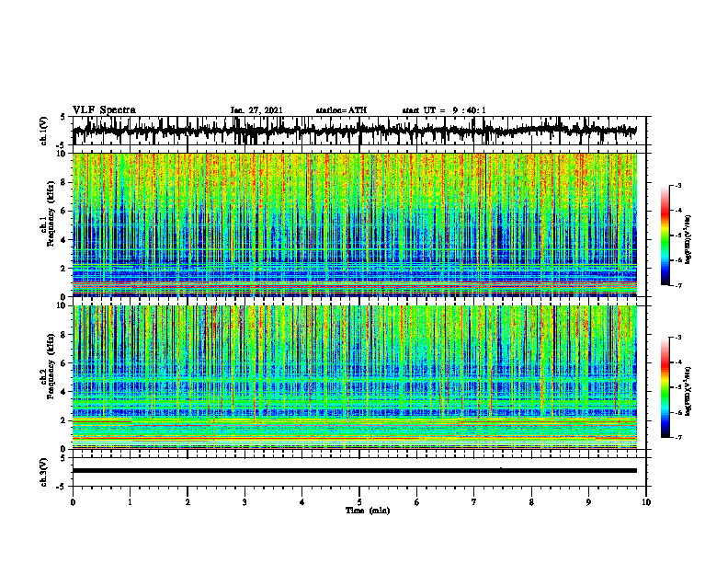Click the date "Jan. 27, 2021"
This screenshot has width=728, height=563.
point(256,110)
